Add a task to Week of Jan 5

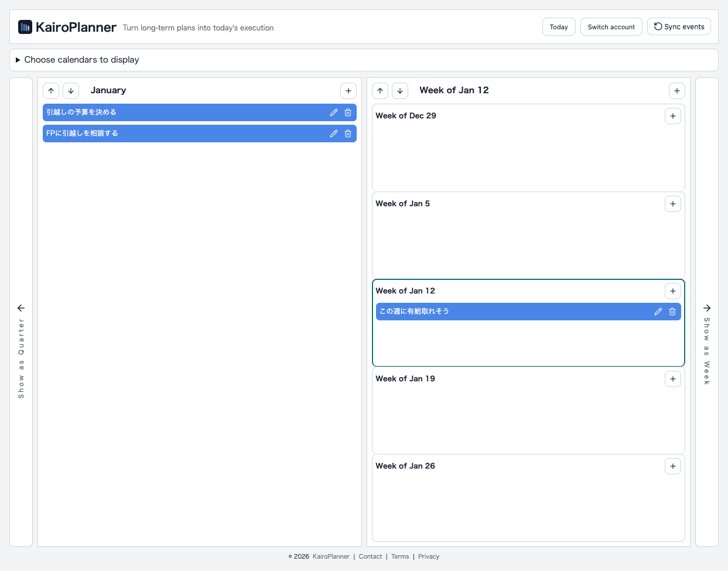click(x=672, y=204)
